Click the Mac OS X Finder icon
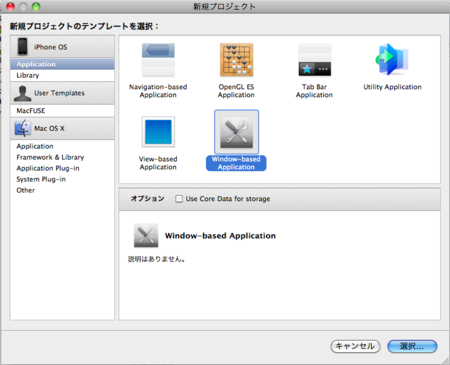The height and width of the screenshot is (365, 450). (x=23, y=128)
